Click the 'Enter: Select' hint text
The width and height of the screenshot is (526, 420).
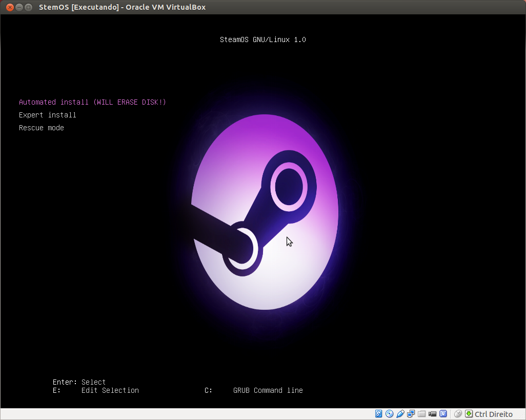coord(79,382)
